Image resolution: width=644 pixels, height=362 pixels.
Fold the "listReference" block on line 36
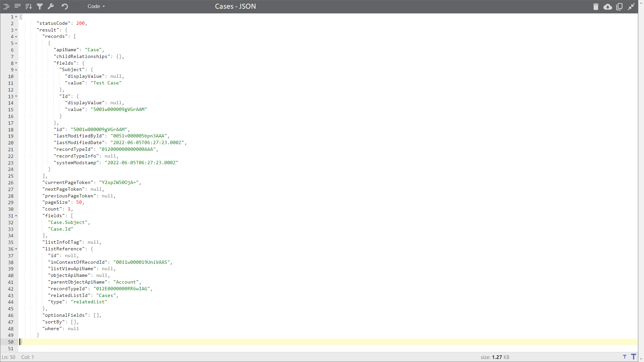click(x=16, y=249)
